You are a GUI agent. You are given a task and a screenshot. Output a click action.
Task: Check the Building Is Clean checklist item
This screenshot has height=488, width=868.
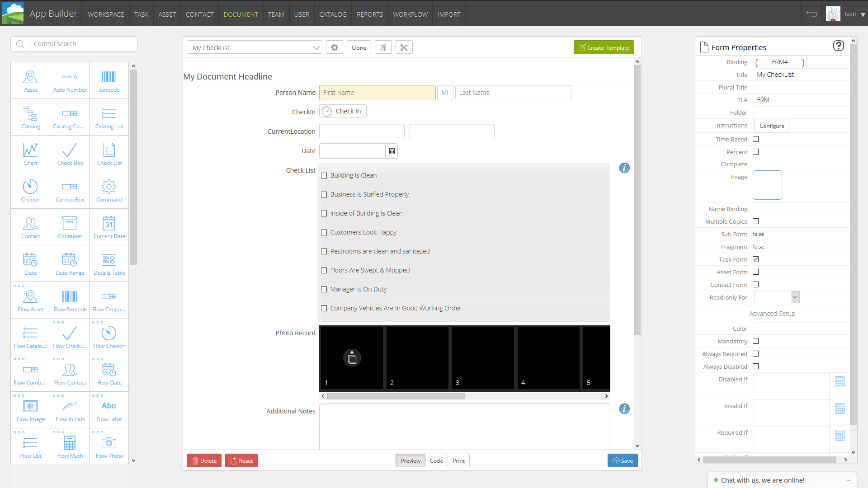pos(324,175)
